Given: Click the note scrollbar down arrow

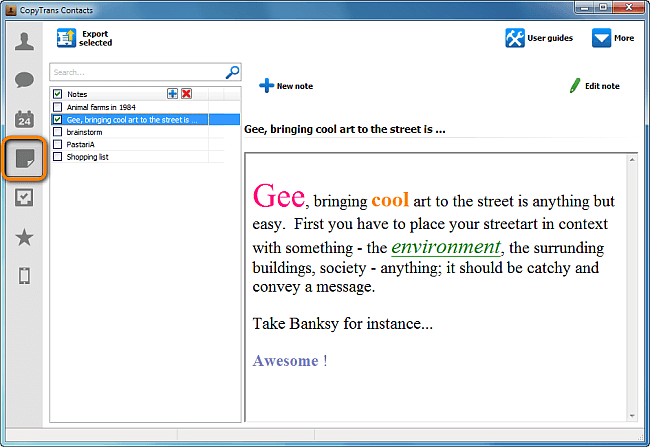Looking at the screenshot, I should tap(632, 415).
